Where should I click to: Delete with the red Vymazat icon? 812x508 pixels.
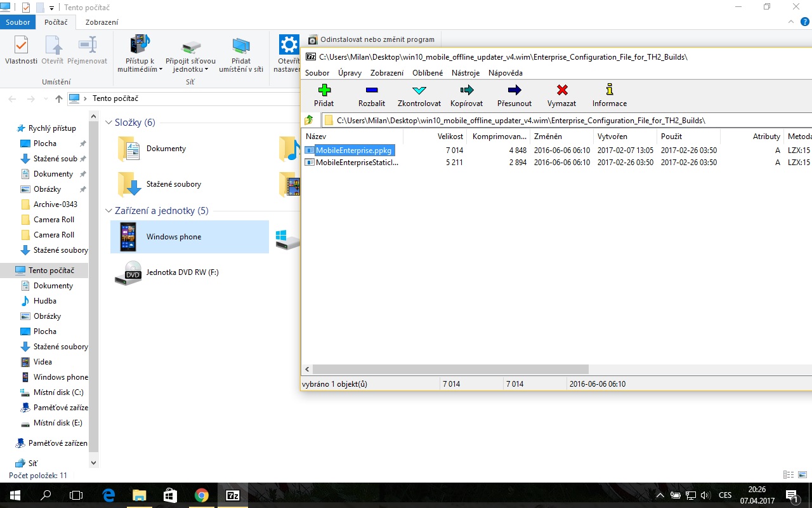tap(561, 91)
